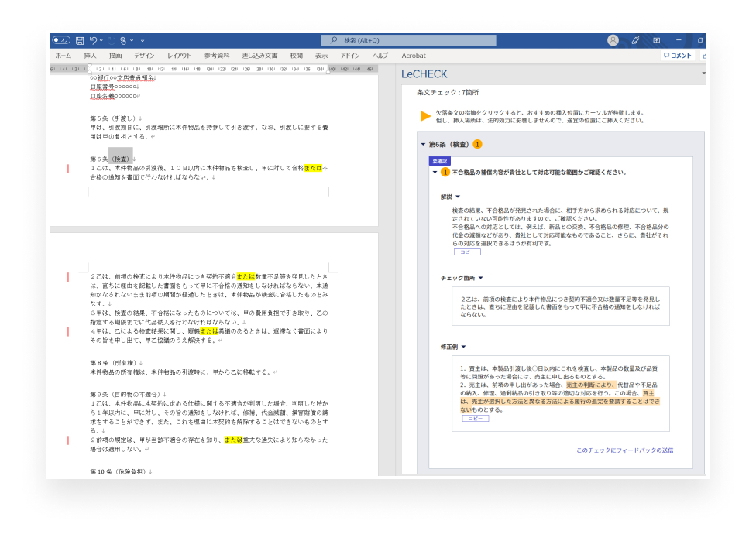Open ribbon display options icon
The width and height of the screenshot is (756, 541).
tap(657, 40)
